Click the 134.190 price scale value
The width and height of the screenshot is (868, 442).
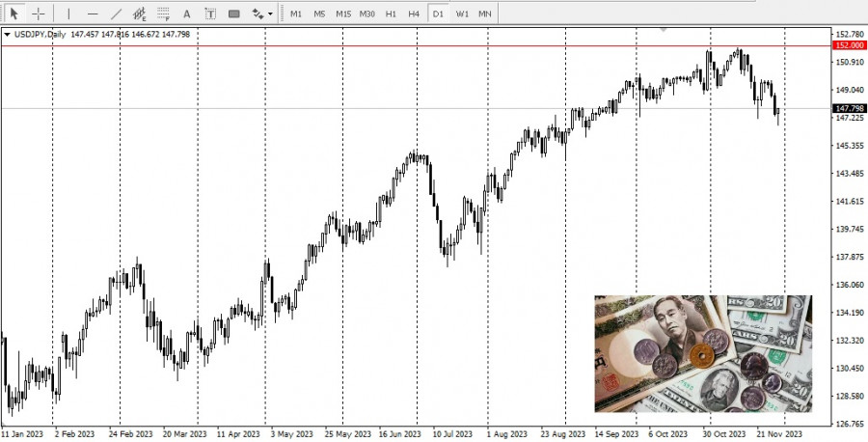pyautogui.click(x=849, y=313)
